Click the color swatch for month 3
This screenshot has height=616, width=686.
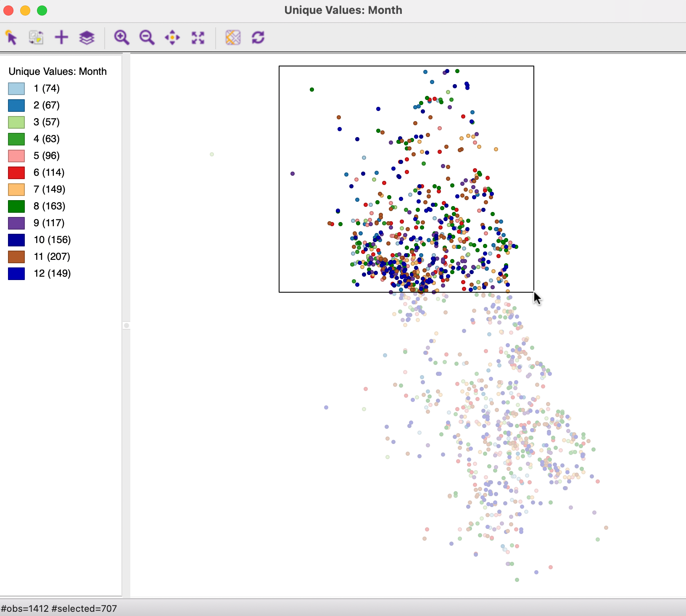click(x=16, y=122)
